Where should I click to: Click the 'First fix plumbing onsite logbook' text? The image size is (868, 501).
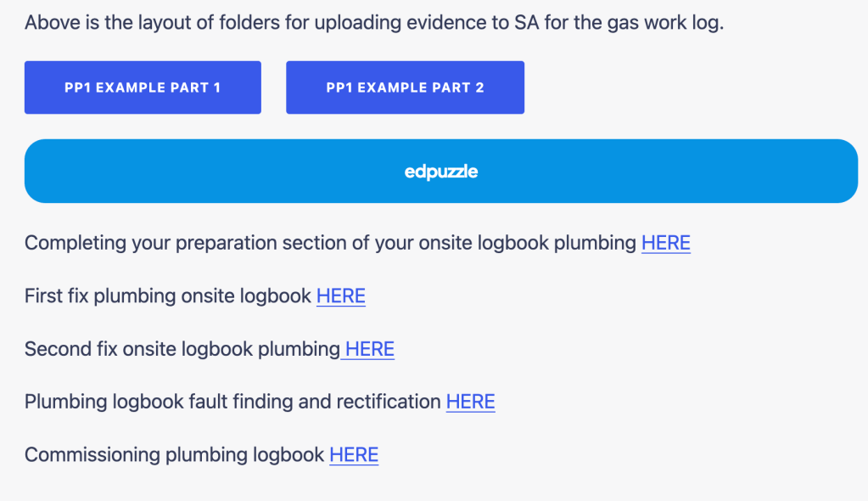pyautogui.click(x=168, y=296)
